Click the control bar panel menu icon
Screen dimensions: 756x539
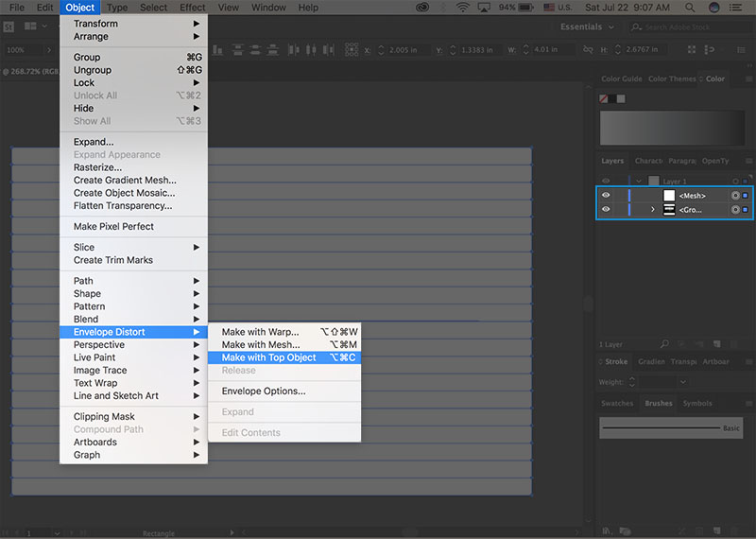tap(742, 50)
